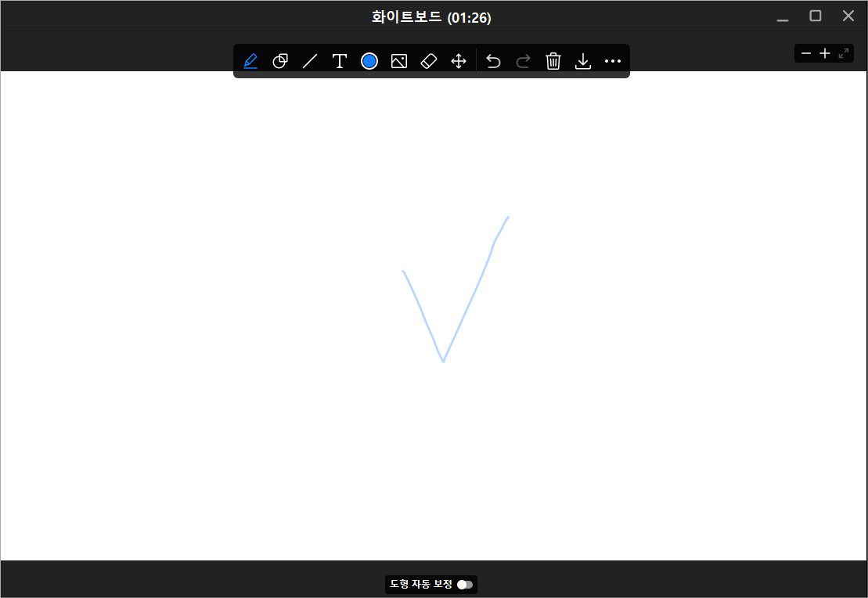
Task: Clear the board with trash icon
Action: (x=553, y=61)
